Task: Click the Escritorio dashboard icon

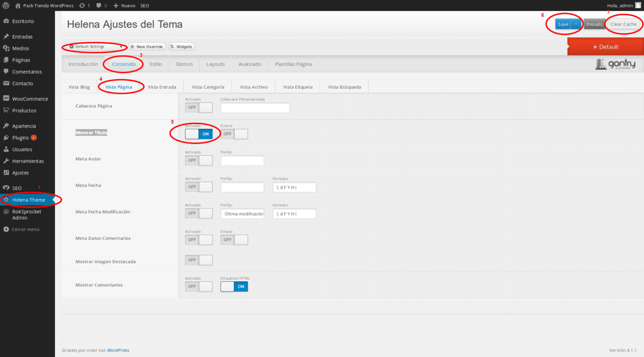Action: 6,21
